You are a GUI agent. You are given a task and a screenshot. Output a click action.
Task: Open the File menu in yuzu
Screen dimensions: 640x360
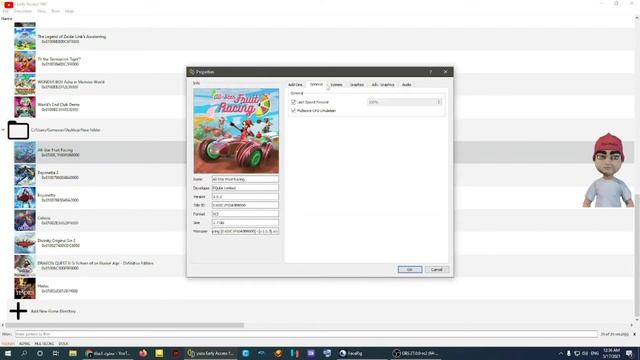(x=6, y=11)
